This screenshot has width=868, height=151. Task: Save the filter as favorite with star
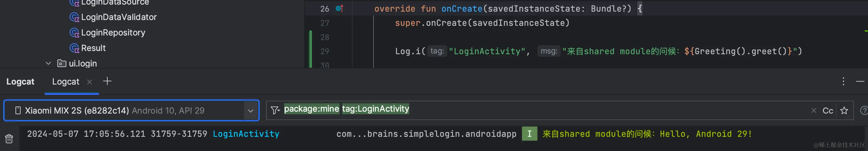pos(844,110)
